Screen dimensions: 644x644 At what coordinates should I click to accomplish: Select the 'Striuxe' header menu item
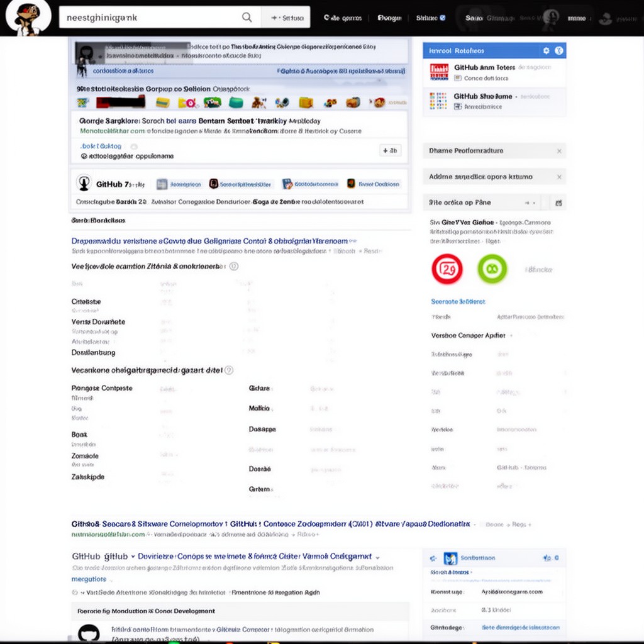pyautogui.click(x=427, y=18)
